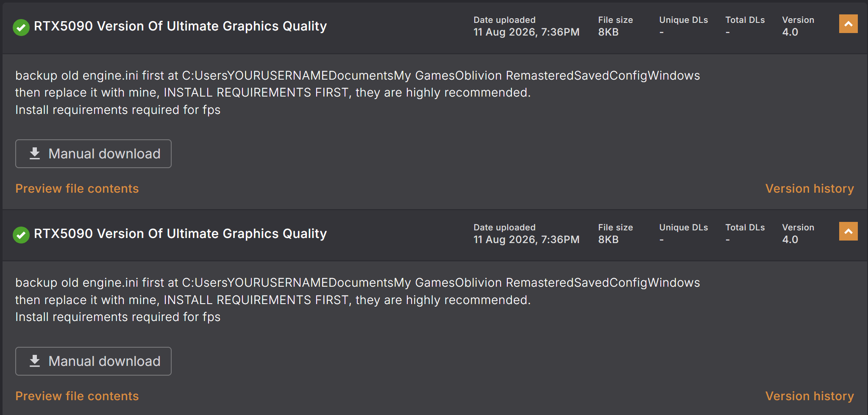868x415 pixels.
Task: Click the first entry's "backup old engine.ini first" line
Action: 358,75
